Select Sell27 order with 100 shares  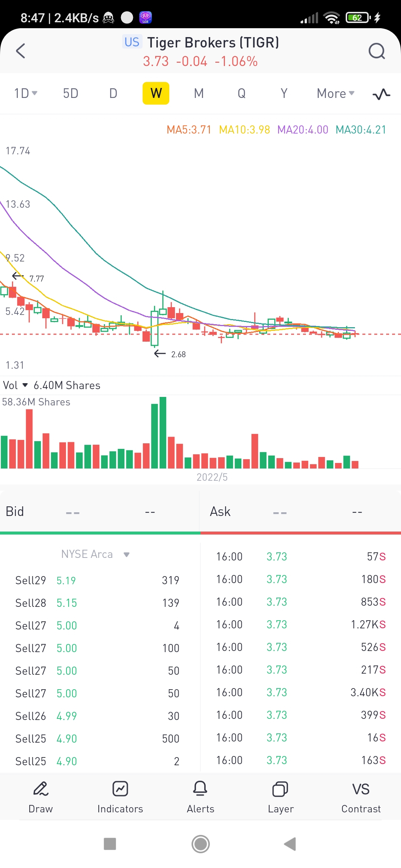(x=97, y=648)
